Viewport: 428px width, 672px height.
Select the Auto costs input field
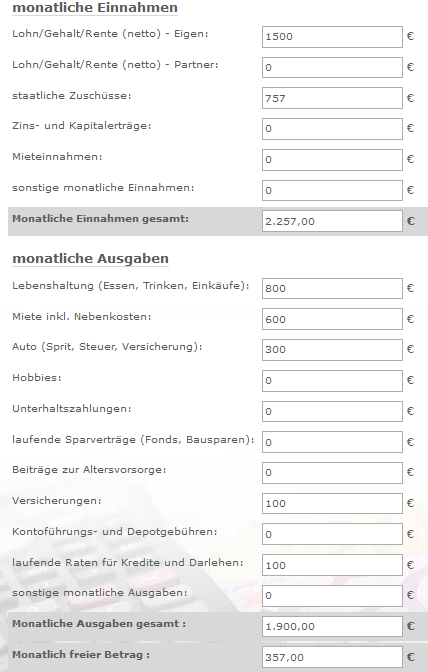tap(332, 350)
